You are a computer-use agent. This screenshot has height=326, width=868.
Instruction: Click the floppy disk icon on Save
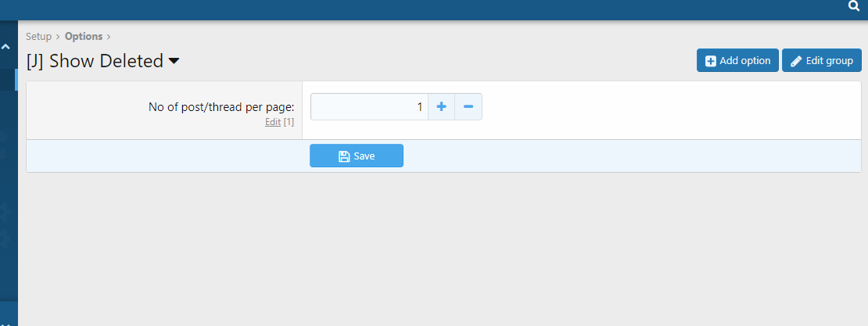[x=343, y=156]
